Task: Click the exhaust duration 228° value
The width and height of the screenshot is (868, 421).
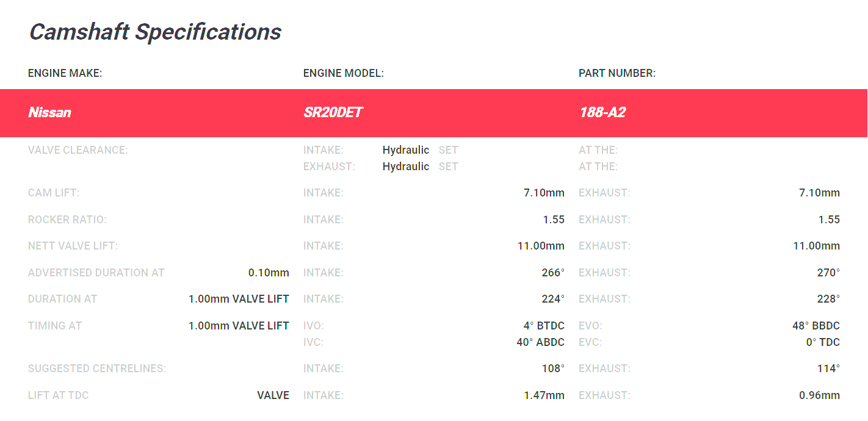Action: [828, 299]
